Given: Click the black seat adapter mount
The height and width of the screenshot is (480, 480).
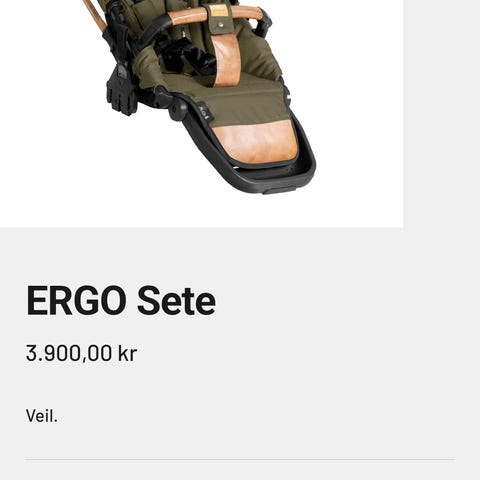Looking at the screenshot, I should click(x=121, y=90).
